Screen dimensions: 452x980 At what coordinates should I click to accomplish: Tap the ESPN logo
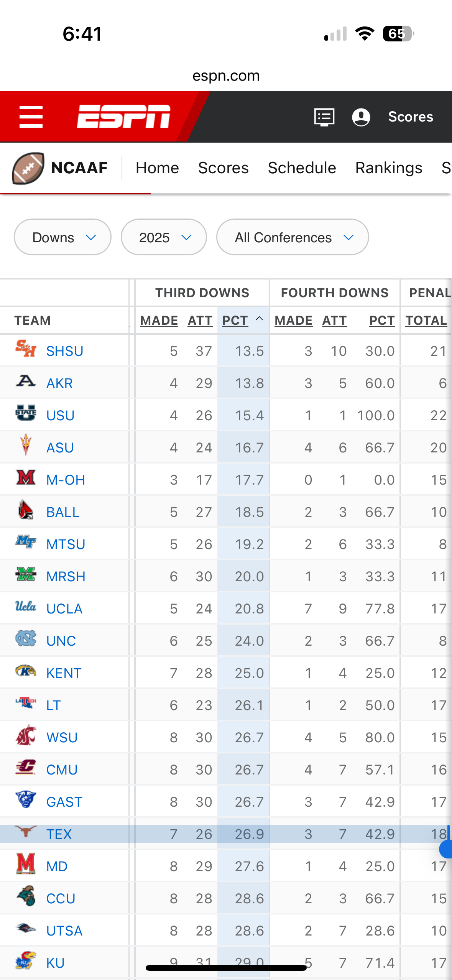pos(123,116)
